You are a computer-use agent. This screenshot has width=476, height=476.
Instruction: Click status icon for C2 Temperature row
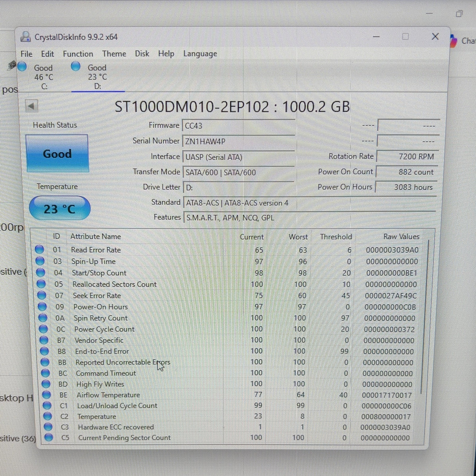tap(48, 416)
